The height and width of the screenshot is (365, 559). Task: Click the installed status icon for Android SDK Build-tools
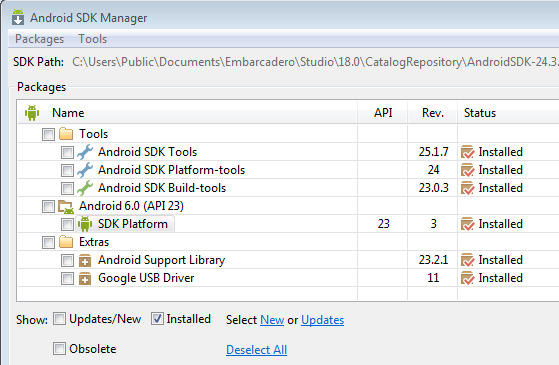467,188
